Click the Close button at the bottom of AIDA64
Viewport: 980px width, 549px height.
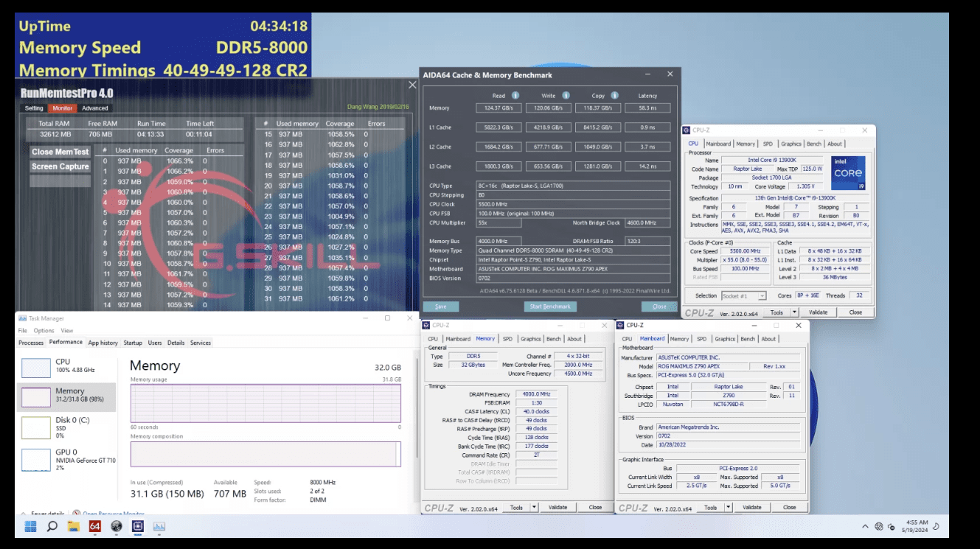659,307
